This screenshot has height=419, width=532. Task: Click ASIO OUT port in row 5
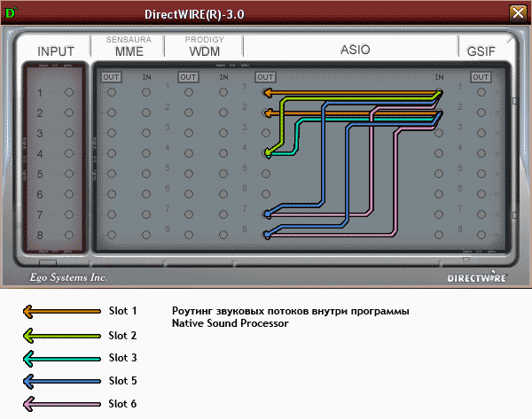266,174
